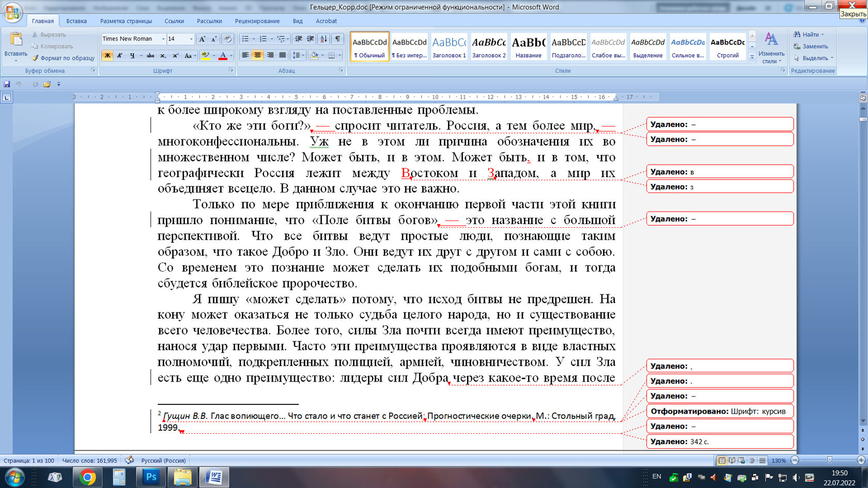This screenshot has width=868, height=488.
Task: Click the Increase Indent icon
Action: pyautogui.click(x=311, y=39)
